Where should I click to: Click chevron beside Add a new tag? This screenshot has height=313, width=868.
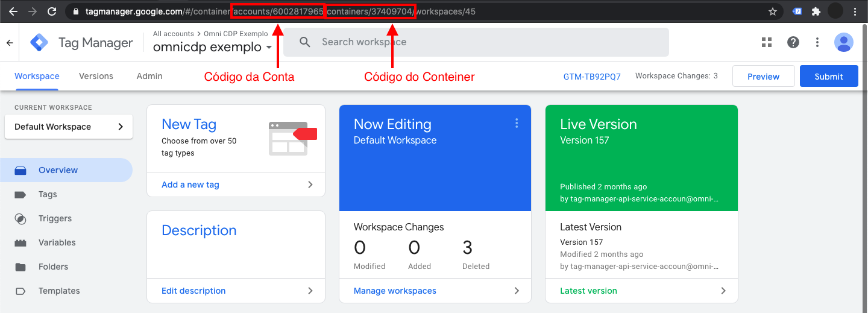[x=310, y=185]
